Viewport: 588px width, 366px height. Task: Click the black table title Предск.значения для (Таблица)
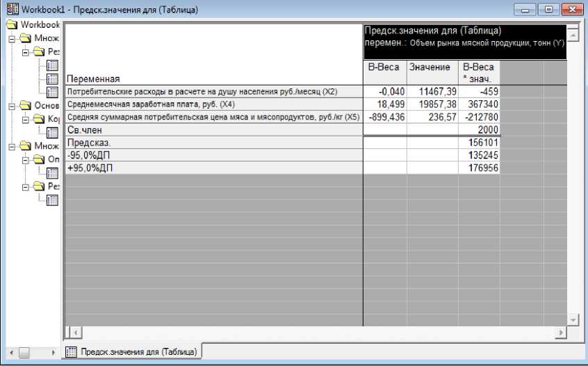(x=465, y=42)
